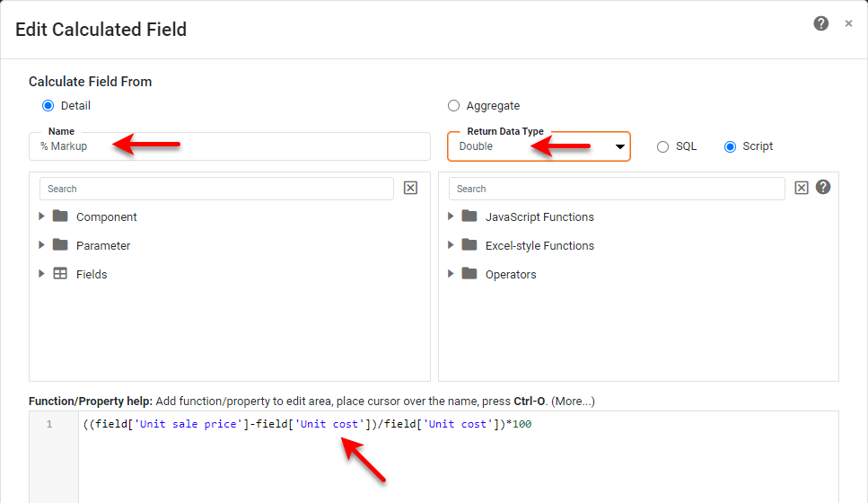Expand the Parameter tree node arrow
The width and height of the screenshot is (868, 503).
[41, 245]
